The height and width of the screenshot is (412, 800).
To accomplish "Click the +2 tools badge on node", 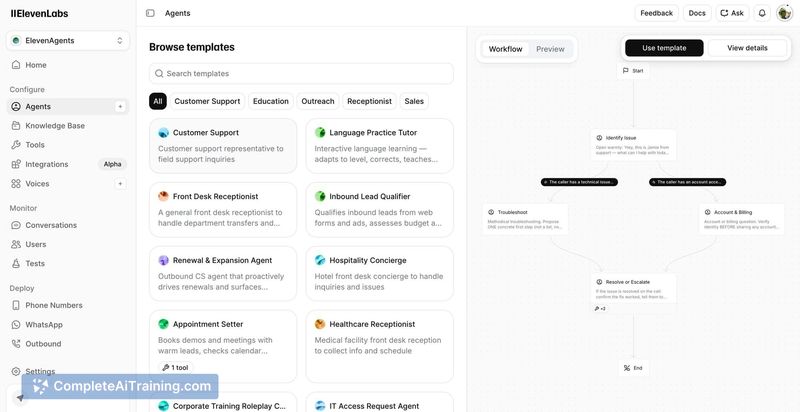I will (599, 308).
